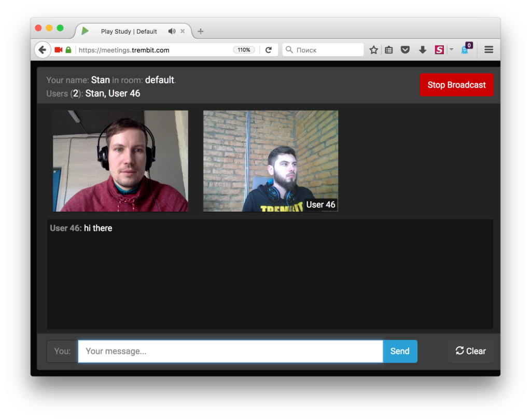Expand the arrow next to the S extension
Screen dimensions: 531x420
(x=451, y=49)
